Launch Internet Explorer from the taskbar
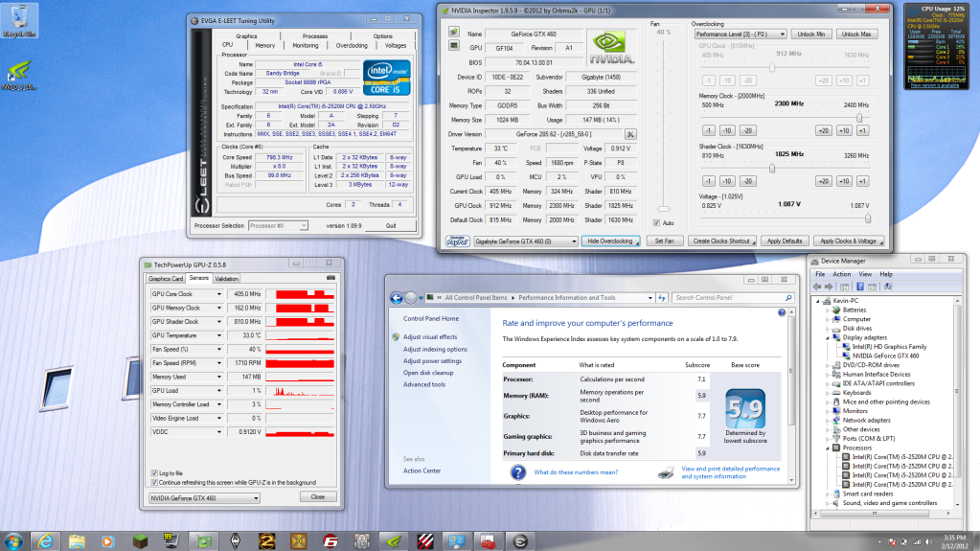The image size is (980, 551). point(46,541)
